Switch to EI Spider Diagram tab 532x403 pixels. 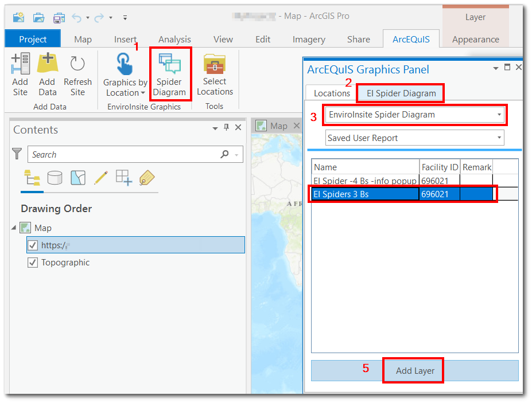401,93
